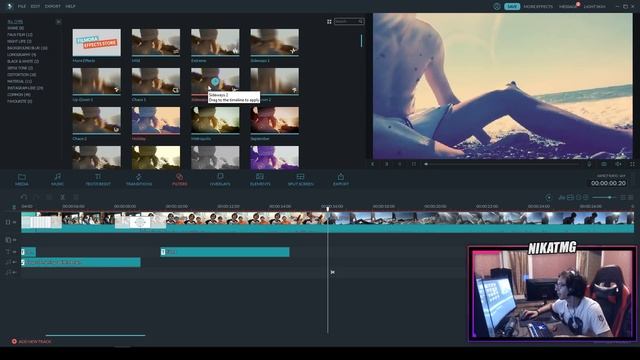Image resolution: width=640 pixels, height=360 pixels.
Task: Open the Overlays tab
Action: coord(220,180)
